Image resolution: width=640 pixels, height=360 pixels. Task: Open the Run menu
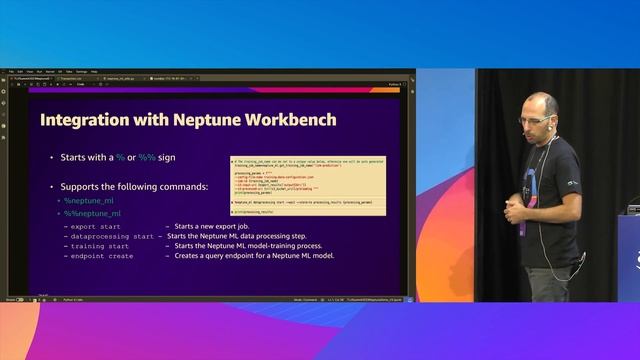[x=39, y=72]
